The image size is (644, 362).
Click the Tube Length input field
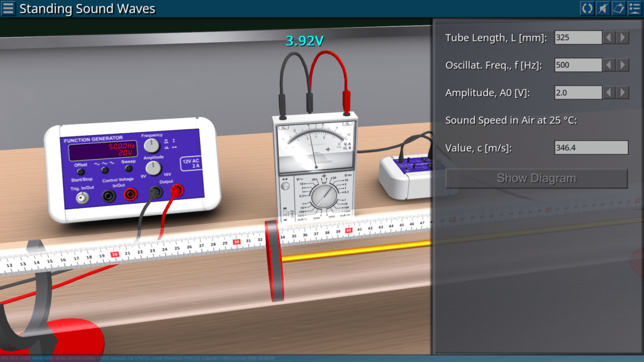point(578,38)
